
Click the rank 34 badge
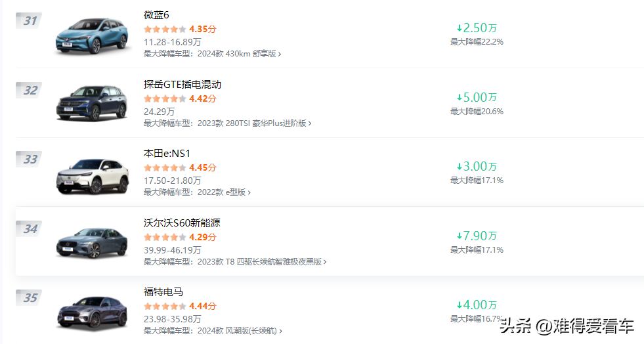point(30,229)
